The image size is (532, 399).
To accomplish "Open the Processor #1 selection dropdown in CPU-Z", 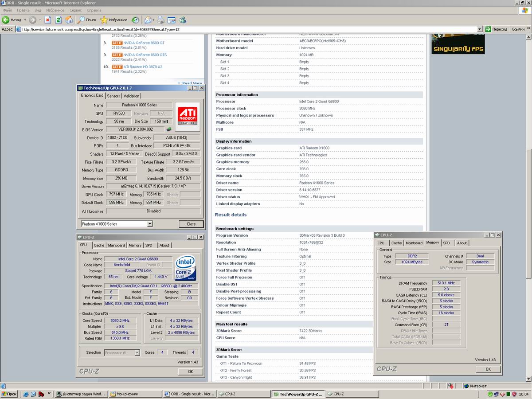I will tap(137, 352).
